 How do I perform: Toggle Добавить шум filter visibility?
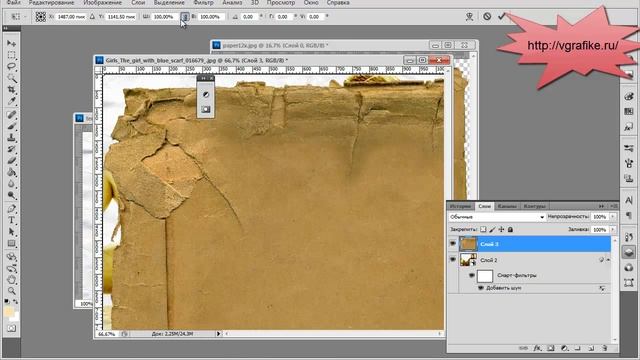pos(481,288)
